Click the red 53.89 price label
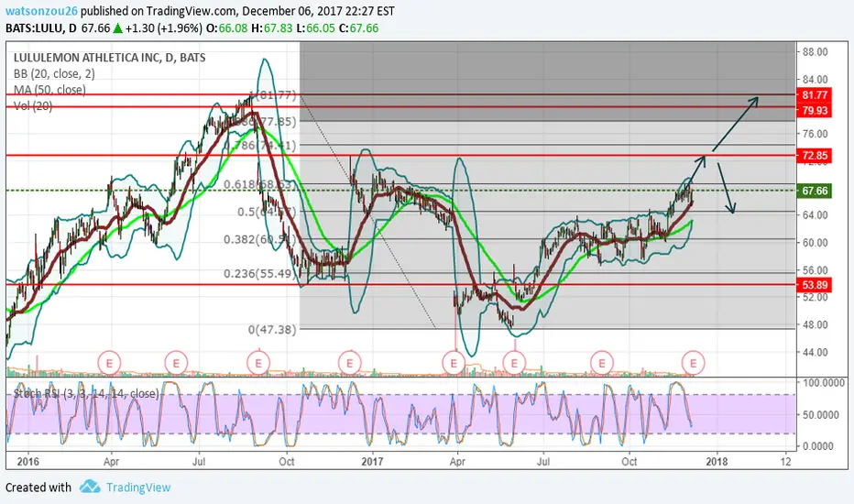The image size is (854, 504). (x=815, y=285)
